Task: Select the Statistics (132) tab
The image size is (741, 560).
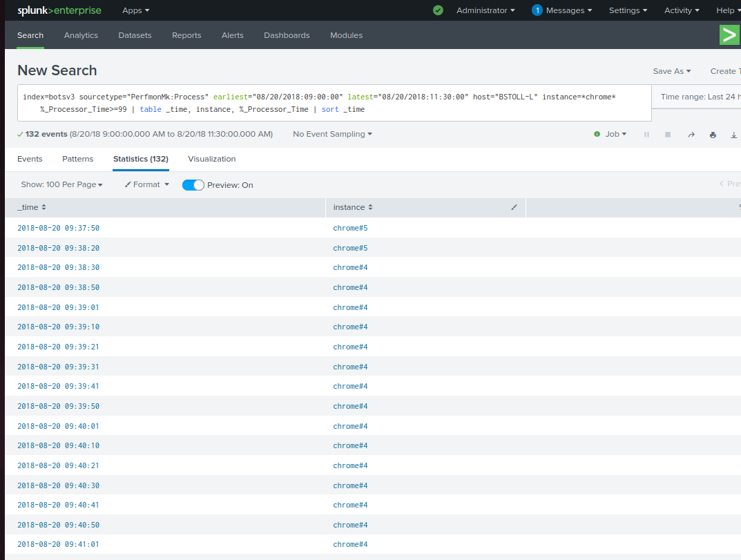Action: click(141, 159)
